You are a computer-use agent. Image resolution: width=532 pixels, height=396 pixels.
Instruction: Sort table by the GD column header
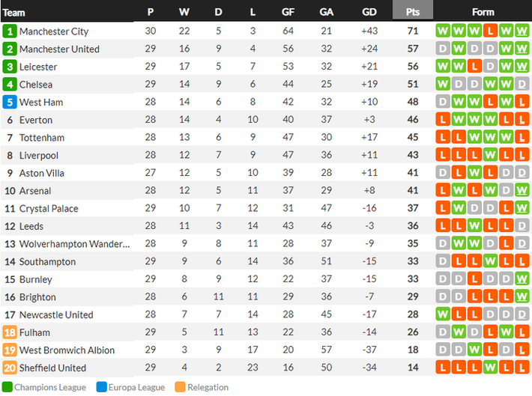click(369, 12)
